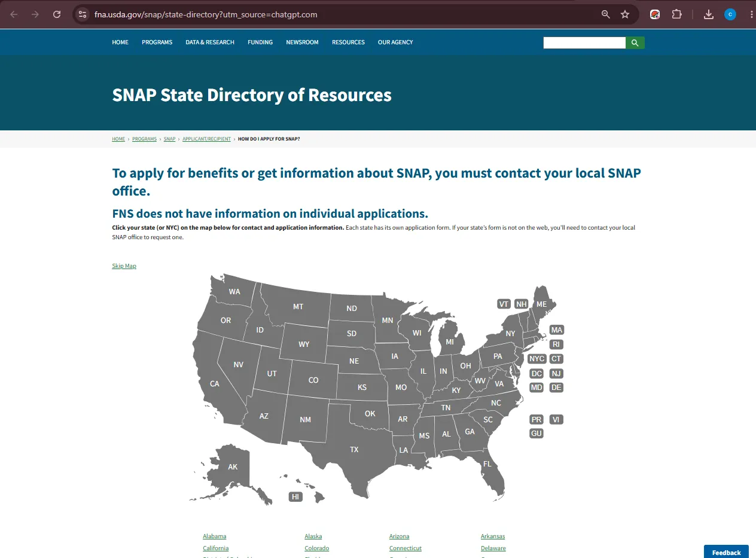Viewport: 756px width, 558px height.
Task: Select Colorado (CO) on the map
Action: point(313,380)
